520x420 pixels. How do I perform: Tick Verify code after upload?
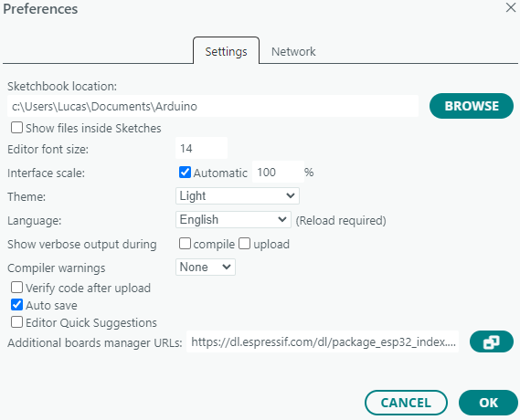16,288
